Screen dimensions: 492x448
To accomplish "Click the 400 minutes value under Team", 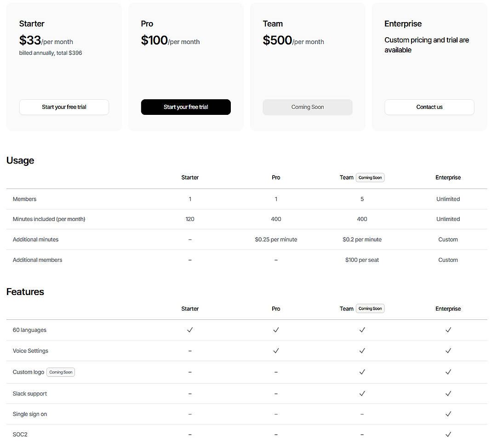I will pos(362,219).
